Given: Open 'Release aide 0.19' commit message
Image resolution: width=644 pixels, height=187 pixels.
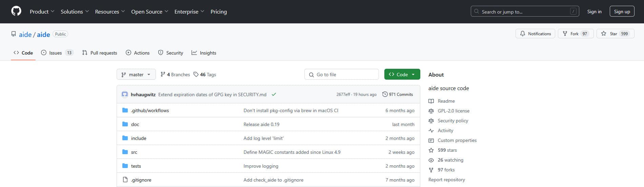Looking at the screenshot, I should [x=261, y=124].
